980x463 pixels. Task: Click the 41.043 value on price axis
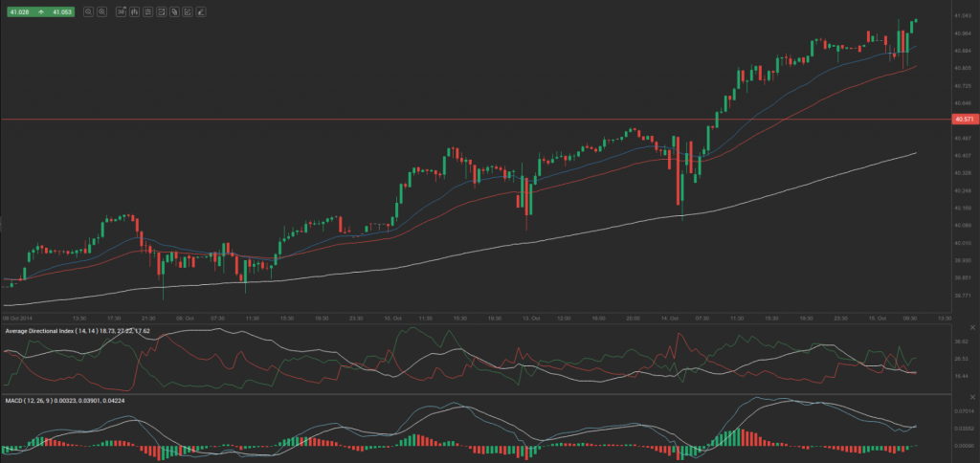tap(963, 16)
